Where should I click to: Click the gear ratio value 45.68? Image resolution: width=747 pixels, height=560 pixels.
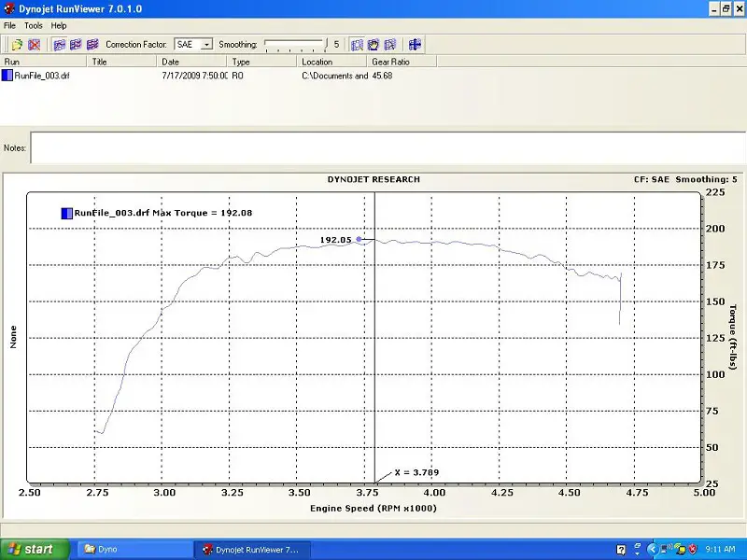point(382,76)
